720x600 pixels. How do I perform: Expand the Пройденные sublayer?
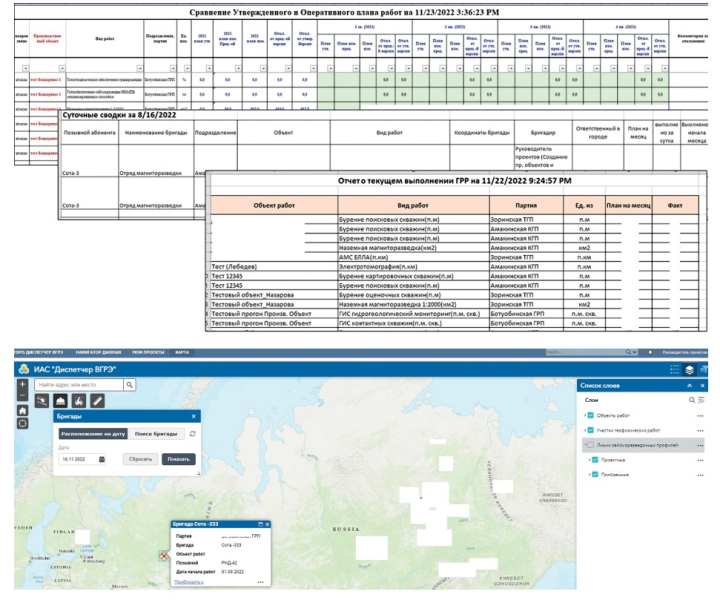590,474
